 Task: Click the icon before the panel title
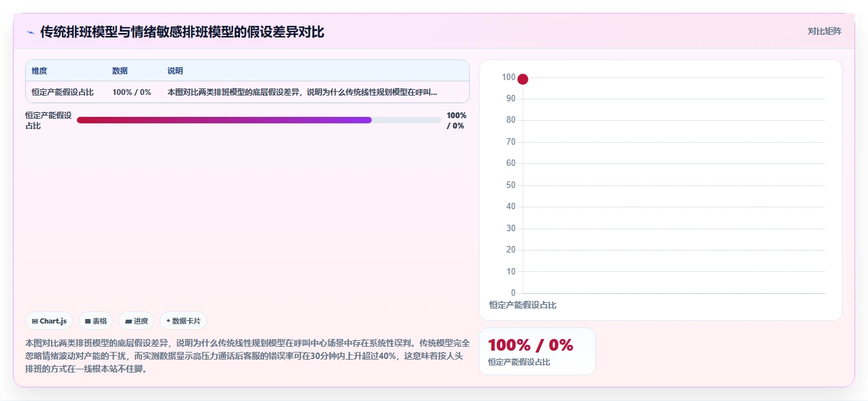tap(30, 32)
